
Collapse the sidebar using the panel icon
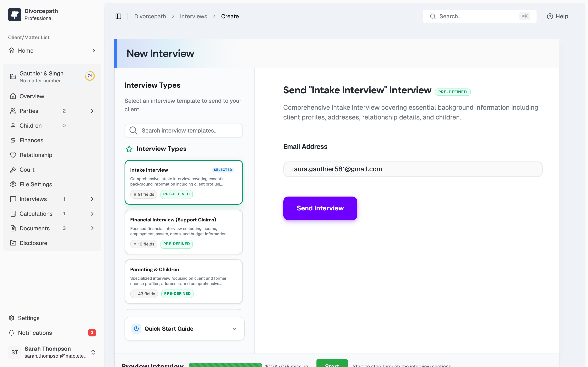118,16
